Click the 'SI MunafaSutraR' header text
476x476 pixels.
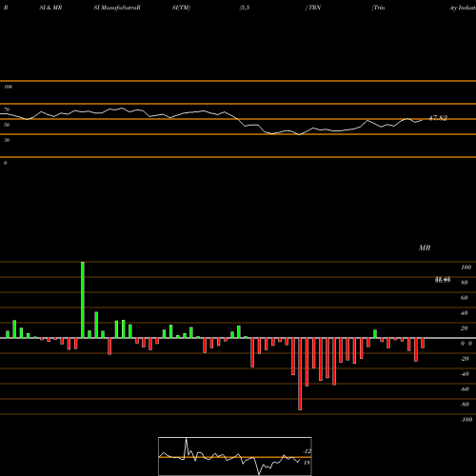point(117,8)
